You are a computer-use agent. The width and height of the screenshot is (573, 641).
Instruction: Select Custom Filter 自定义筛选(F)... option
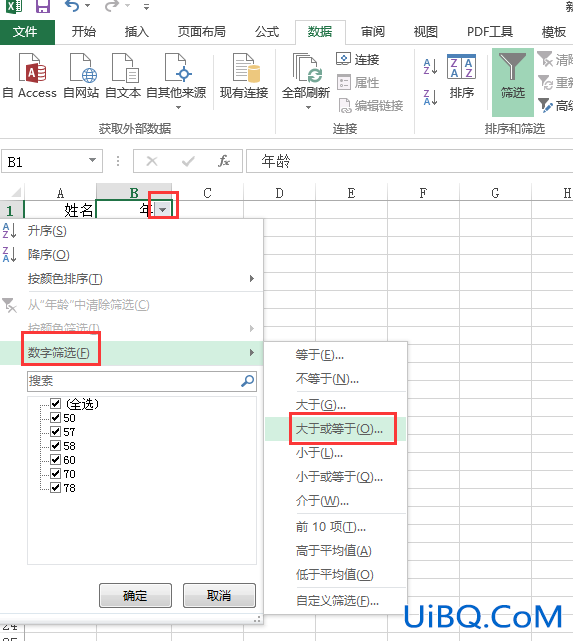pyautogui.click(x=336, y=601)
